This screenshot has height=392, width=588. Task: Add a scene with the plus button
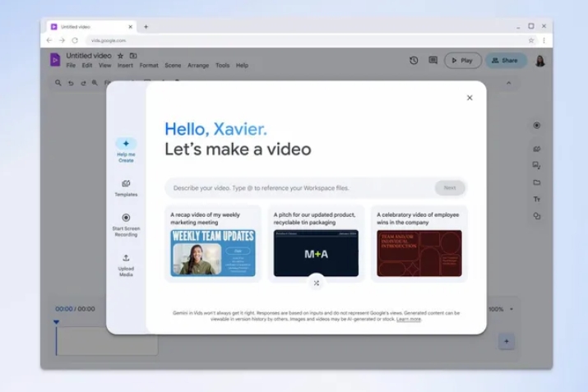pos(507,341)
